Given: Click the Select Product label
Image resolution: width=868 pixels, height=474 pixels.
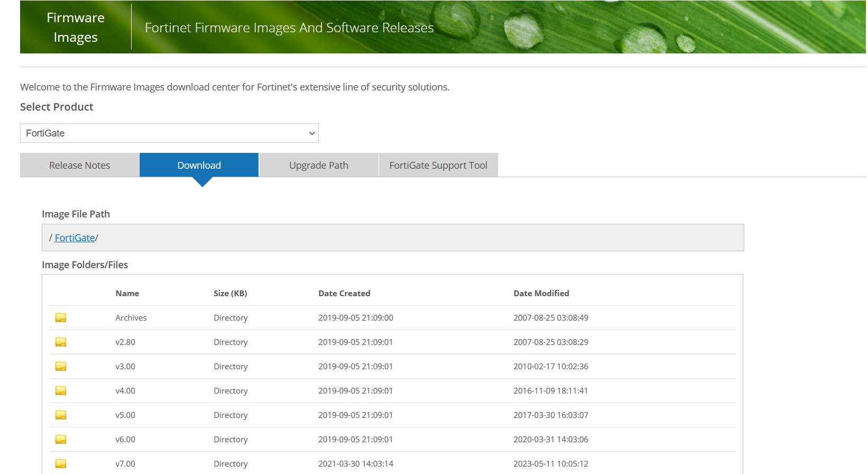Looking at the screenshot, I should (x=57, y=107).
